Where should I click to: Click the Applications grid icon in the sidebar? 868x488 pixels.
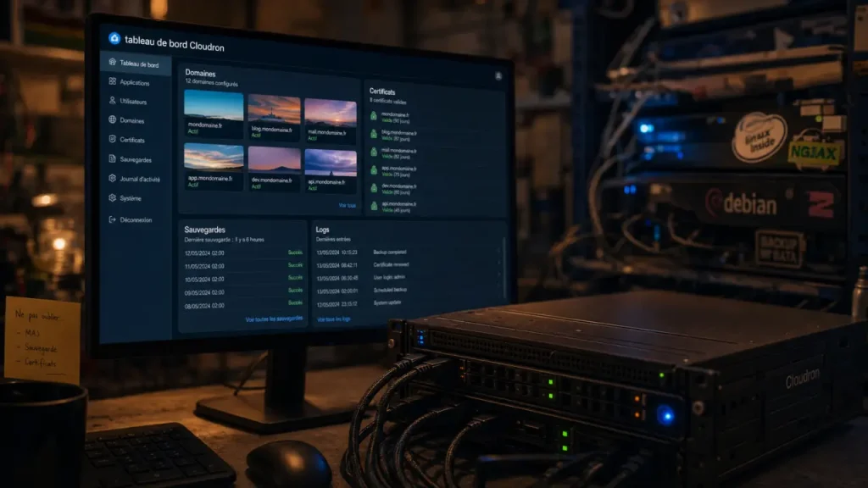(x=113, y=81)
